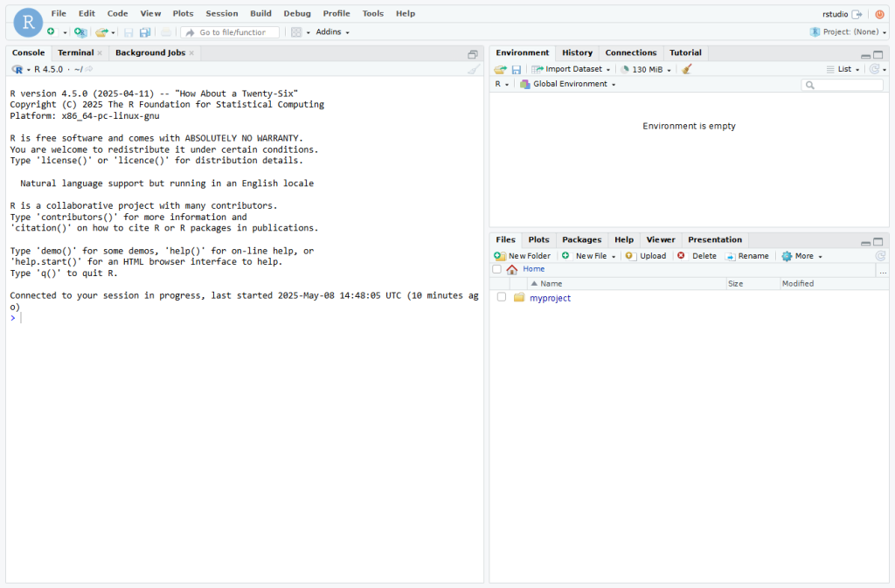
Task: Click the myproject folder icon
Action: 519,297
